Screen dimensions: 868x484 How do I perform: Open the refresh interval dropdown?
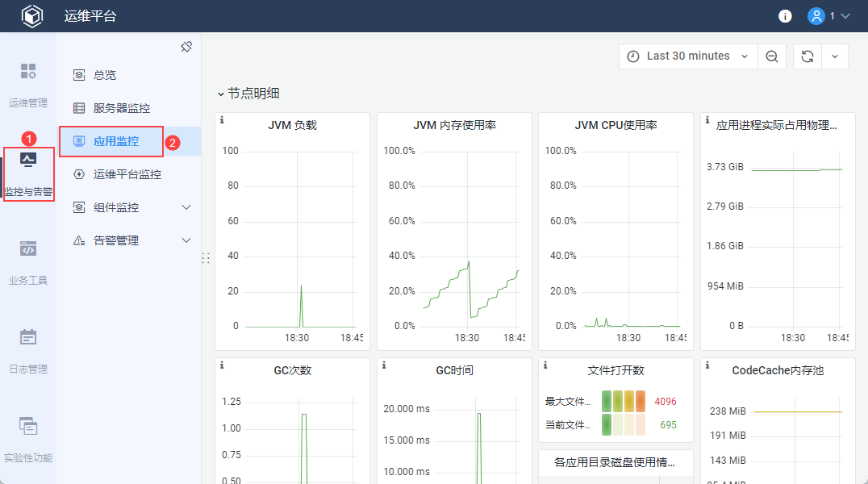pos(835,56)
